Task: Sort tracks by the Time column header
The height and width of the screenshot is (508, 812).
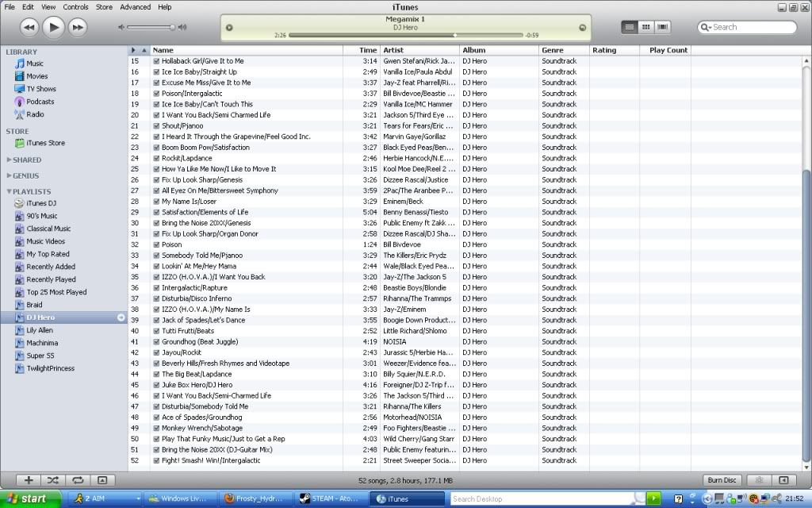Action: [362, 50]
